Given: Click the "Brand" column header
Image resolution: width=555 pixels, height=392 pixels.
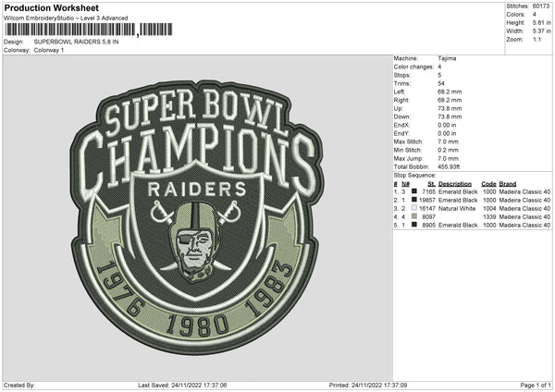Looking at the screenshot, I should (x=508, y=184).
